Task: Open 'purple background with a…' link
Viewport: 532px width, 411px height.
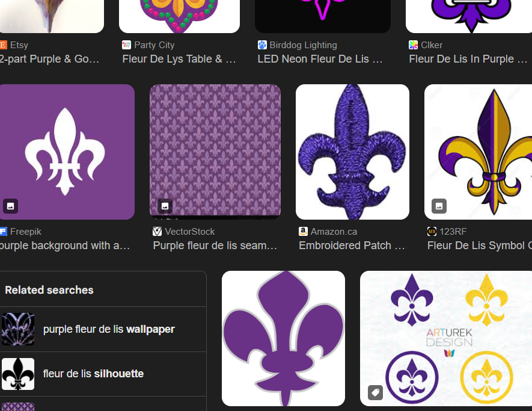Action: (65, 246)
